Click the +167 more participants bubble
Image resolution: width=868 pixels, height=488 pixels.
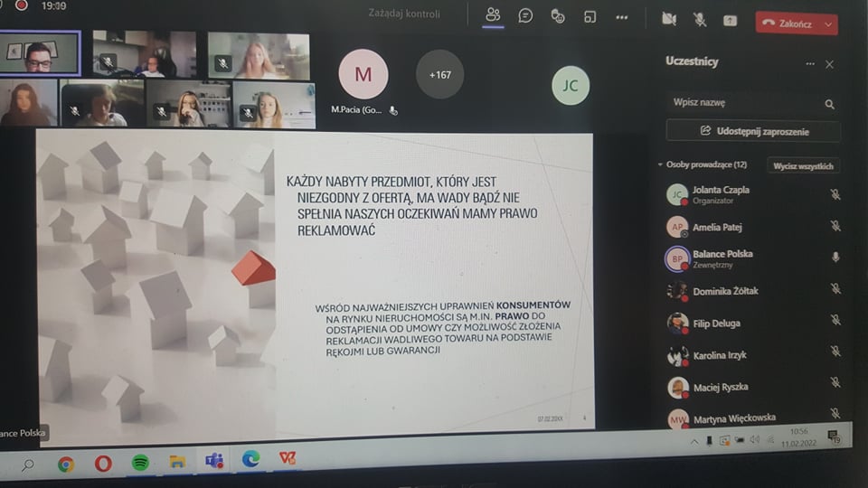[x=439, y=74]
